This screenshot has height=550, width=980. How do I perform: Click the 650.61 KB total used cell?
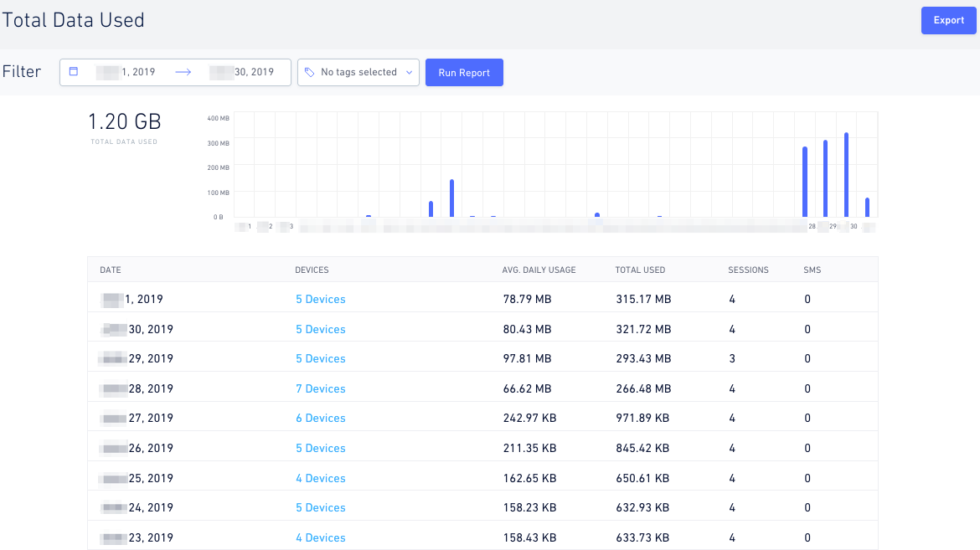coord(642,478)
